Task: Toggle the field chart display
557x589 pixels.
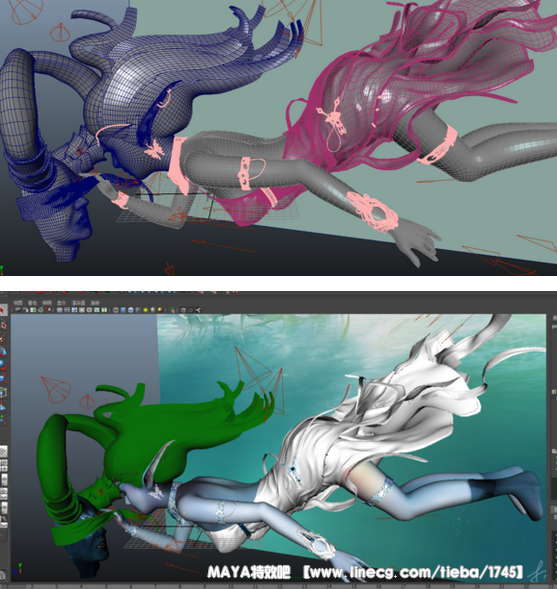Action: pyautogui.click(x=89, y=310)
